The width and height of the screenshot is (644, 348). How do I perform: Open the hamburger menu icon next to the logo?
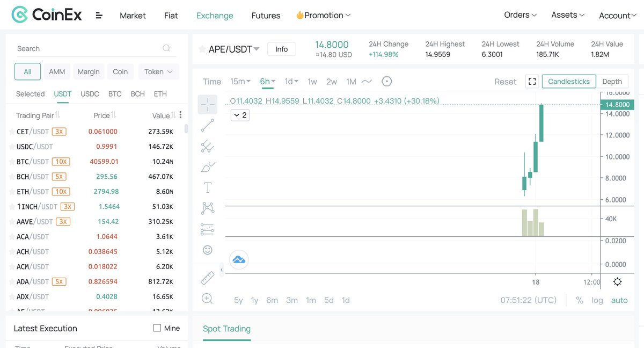pyautogui.click(x=99, y=16)
